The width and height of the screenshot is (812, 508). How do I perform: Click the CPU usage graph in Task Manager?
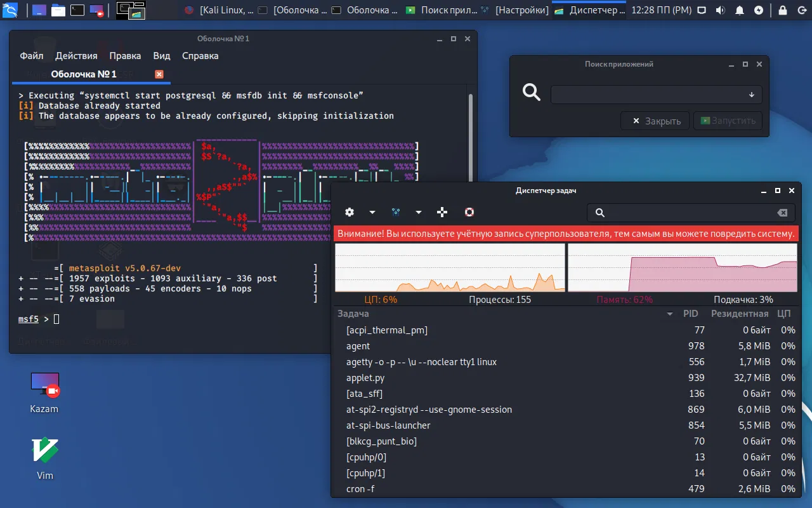(450, 267)
